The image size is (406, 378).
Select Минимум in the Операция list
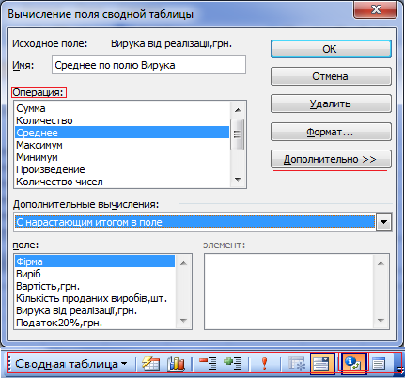click(122, 157)
